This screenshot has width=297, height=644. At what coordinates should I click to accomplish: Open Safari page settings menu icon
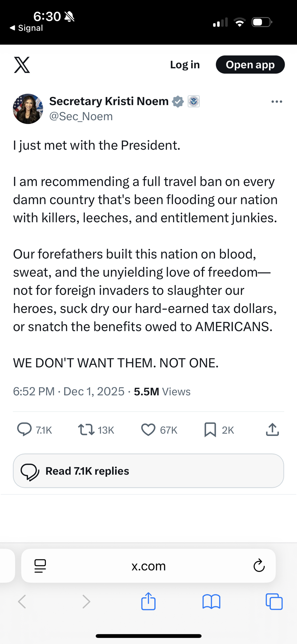click(40, 566)
